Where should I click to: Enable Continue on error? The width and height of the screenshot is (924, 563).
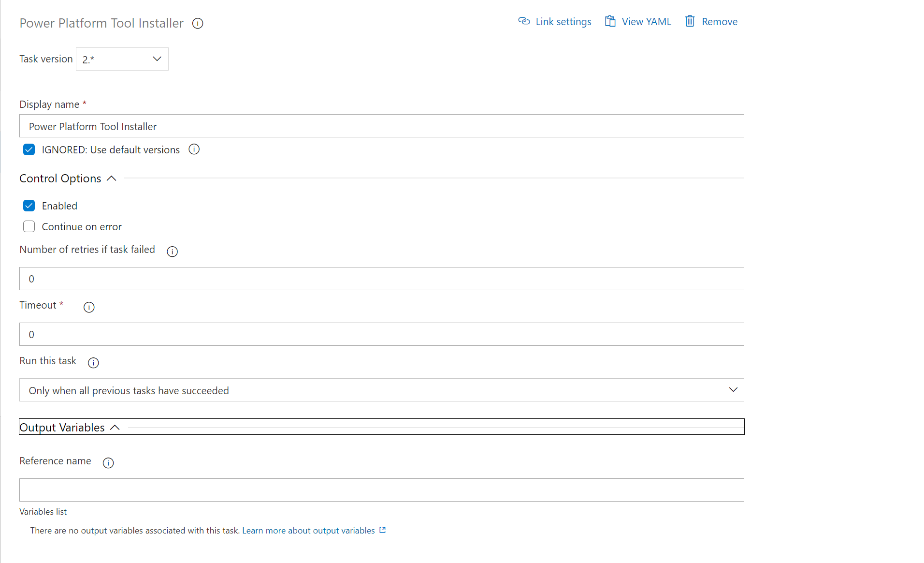(29, 226)
